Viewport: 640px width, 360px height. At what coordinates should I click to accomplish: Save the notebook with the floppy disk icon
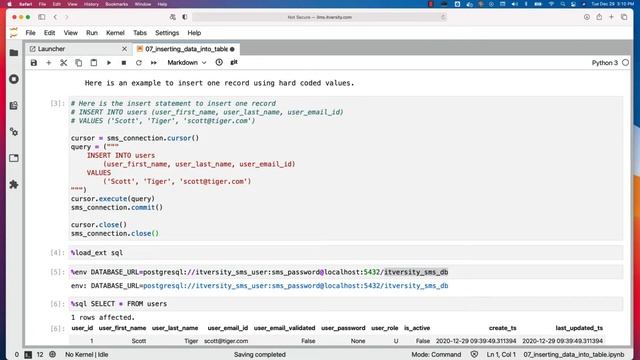pyautogui.click(x=34, y=63)
